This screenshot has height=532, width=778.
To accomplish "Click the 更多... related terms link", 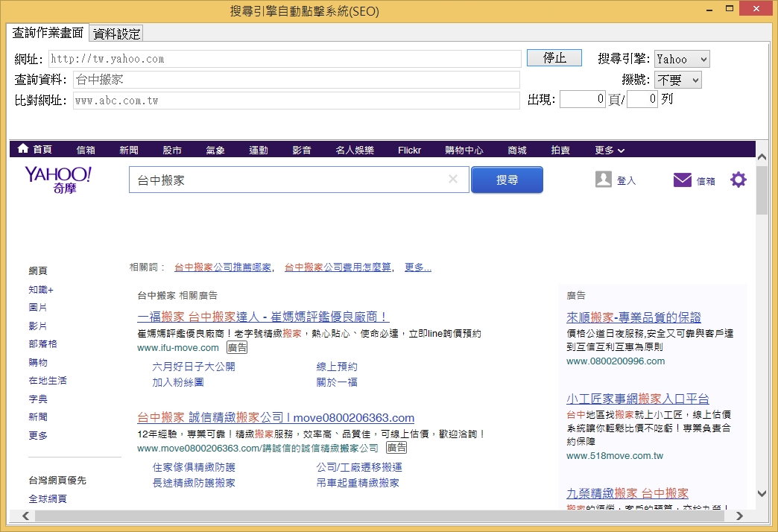I will pos(418,267).
